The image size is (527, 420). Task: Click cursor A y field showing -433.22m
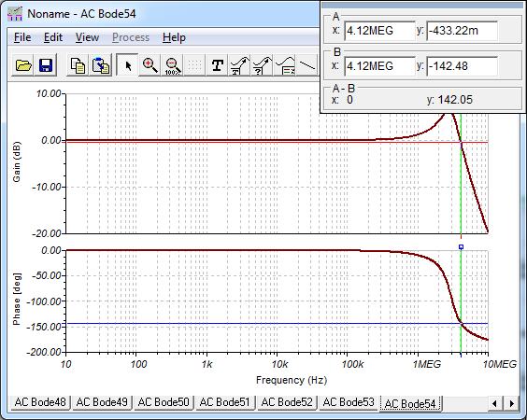(x=462, y=31)
